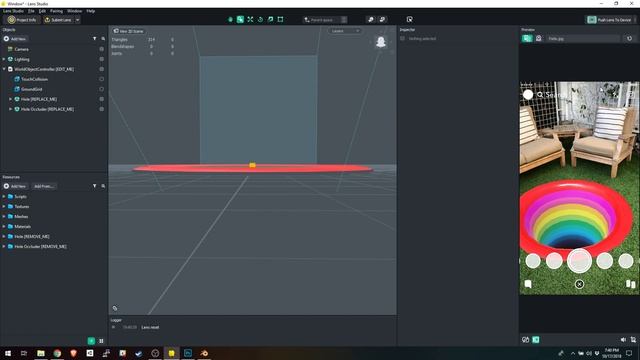640x360 pixels.
Task: Open Blender from the taskbar
Action: [x=204, y=353]
